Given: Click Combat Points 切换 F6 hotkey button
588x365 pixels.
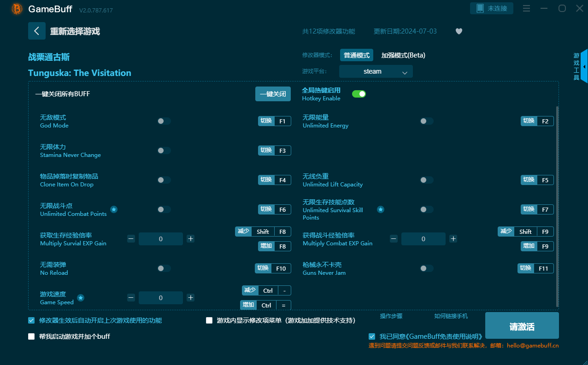Looking at the screenshot, I should pyautogui.click(x=275, y=209).
